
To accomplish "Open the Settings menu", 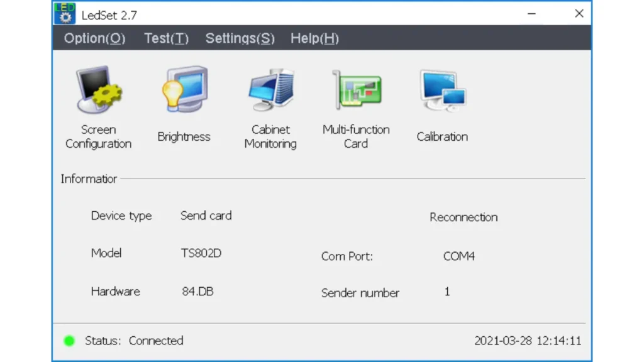I will click(240, 38).
